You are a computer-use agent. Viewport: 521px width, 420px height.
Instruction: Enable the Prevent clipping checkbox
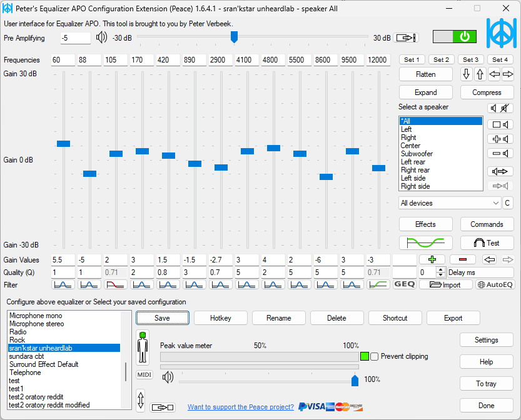tap(375, 357)
